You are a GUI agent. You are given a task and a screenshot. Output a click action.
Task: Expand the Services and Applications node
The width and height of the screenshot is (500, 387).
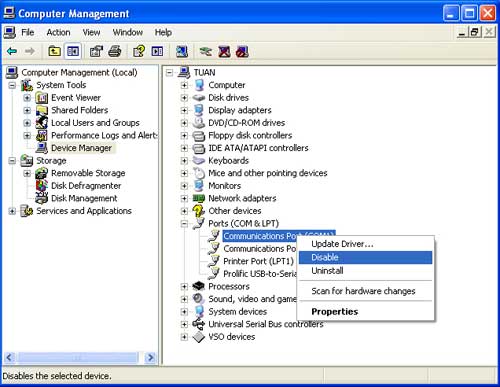tap(12, 211)
